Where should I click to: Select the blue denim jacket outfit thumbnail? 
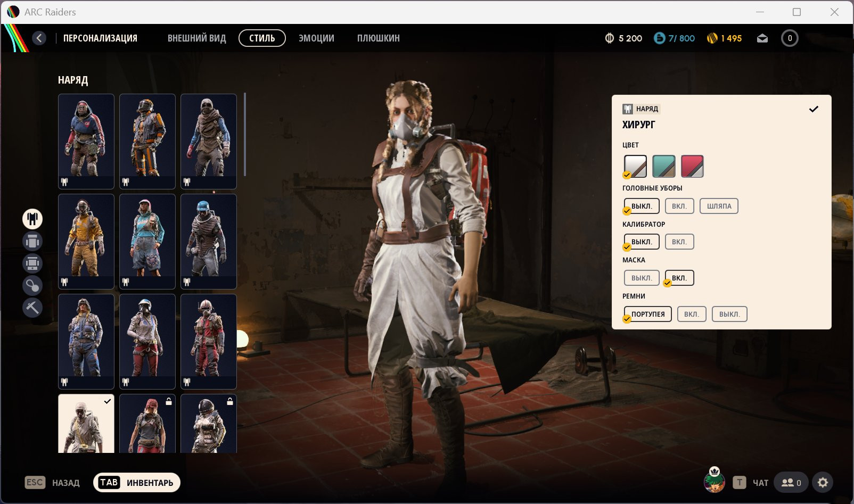[86, 342]
